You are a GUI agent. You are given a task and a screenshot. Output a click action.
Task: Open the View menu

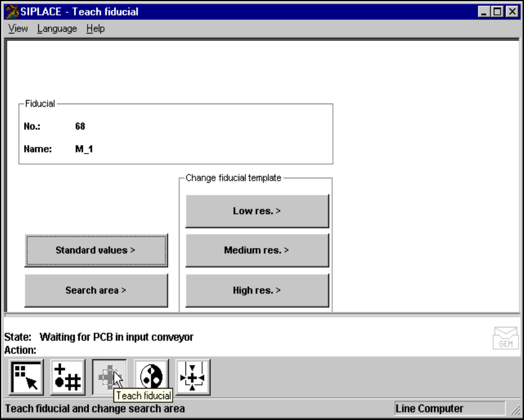click(x=18, y=29)
